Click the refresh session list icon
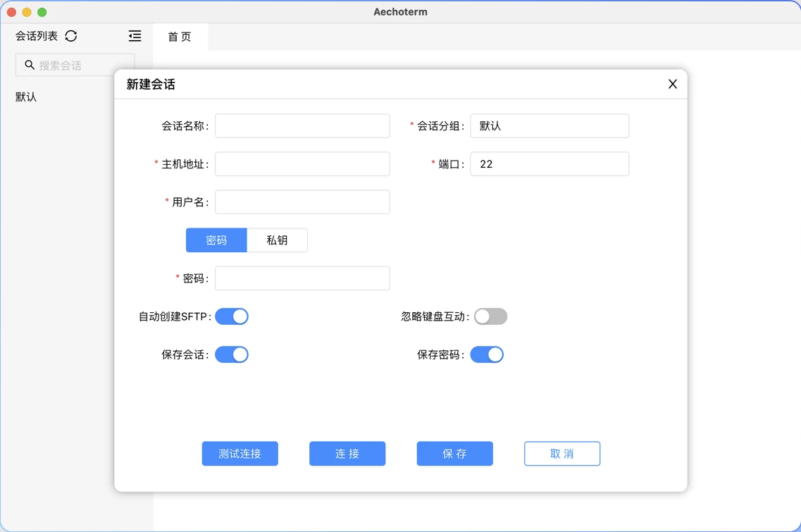 (71, 36)
